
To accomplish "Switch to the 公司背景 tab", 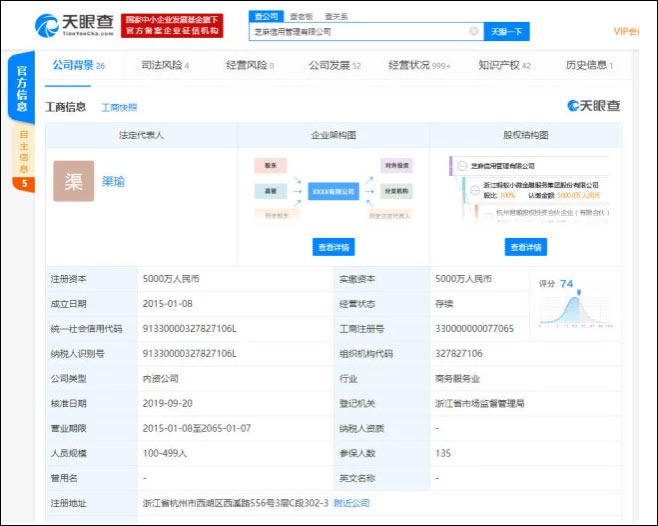I will coord(78,65).
